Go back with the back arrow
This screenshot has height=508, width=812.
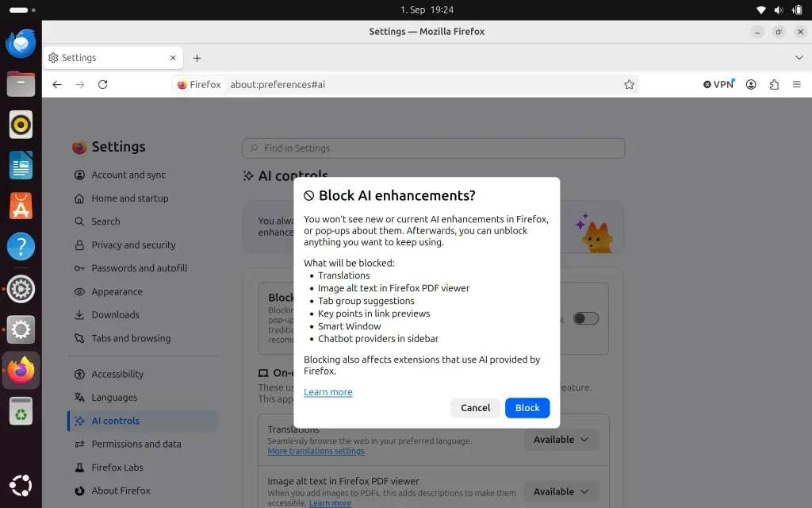(x=57, y=84)
